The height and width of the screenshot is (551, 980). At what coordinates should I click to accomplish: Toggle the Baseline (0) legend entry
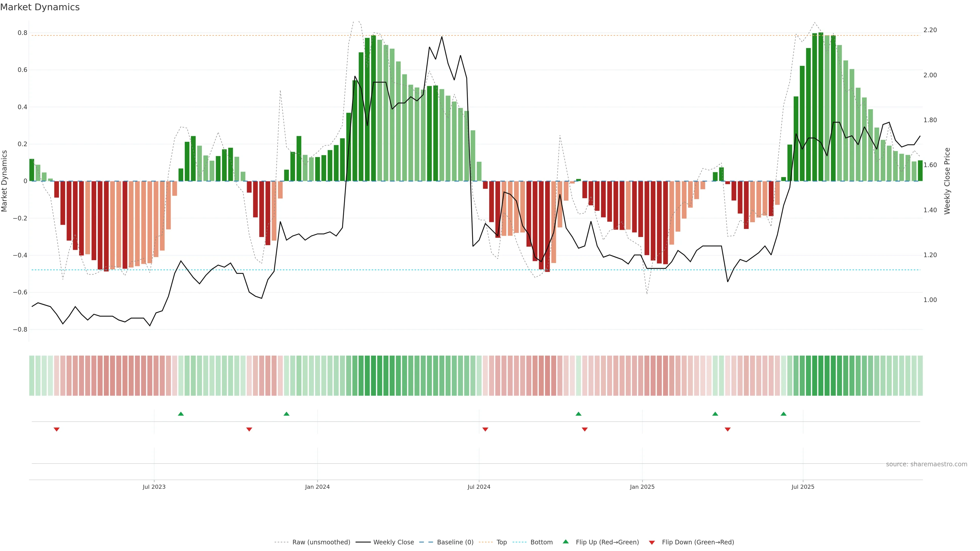[455, 542]
